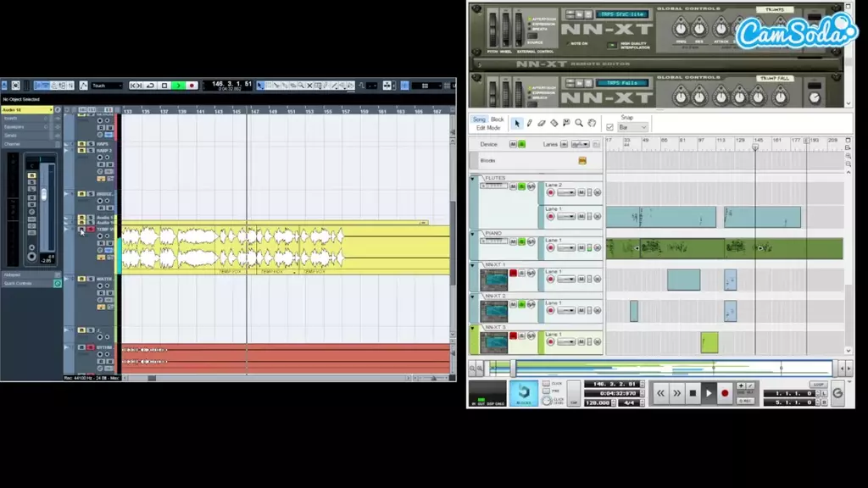
Task: Click the yellow audio waveform clip
Action: (286, 249)
